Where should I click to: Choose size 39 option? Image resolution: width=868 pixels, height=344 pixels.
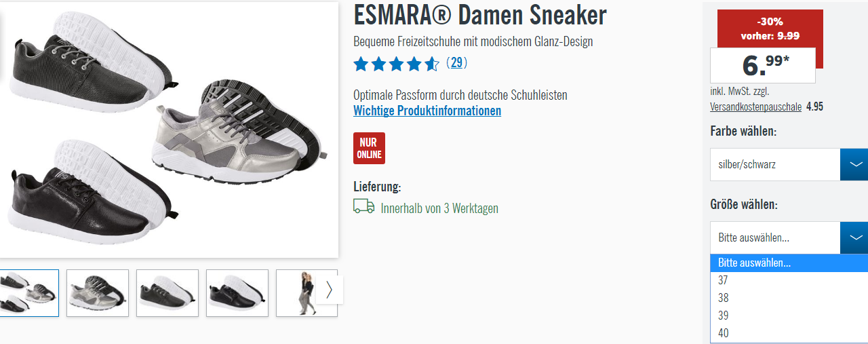[789, 316]
